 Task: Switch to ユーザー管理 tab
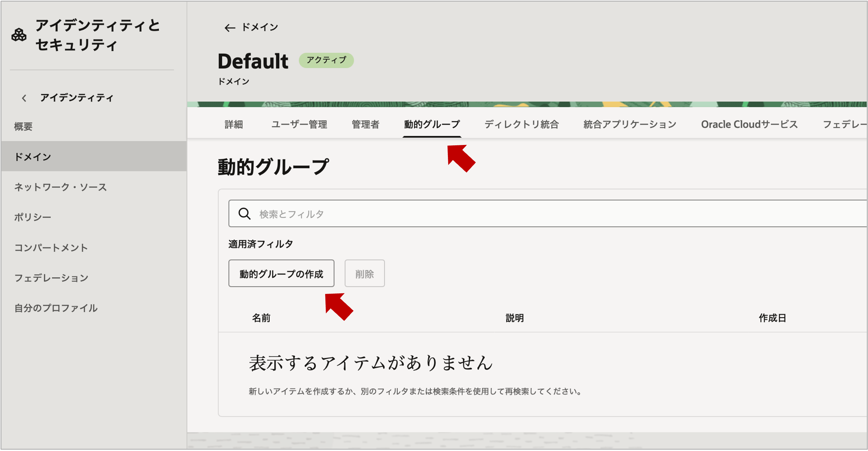click(299, 124)
